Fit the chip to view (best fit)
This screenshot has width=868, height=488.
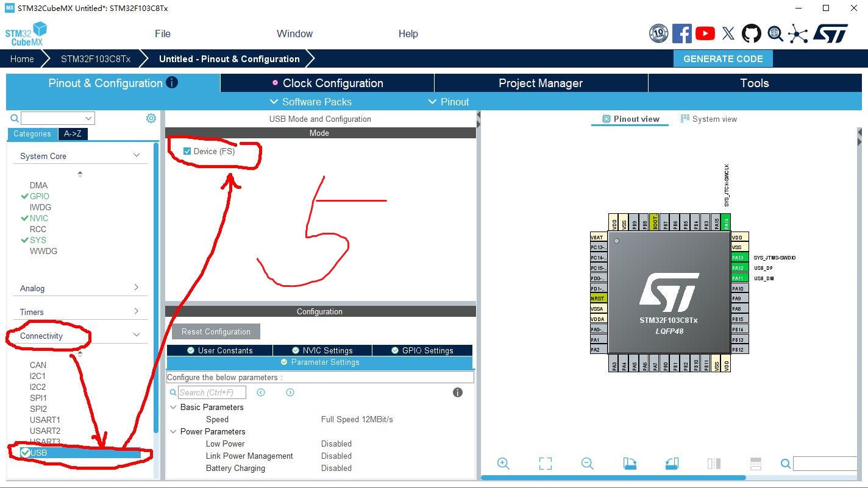pos(546,464)
